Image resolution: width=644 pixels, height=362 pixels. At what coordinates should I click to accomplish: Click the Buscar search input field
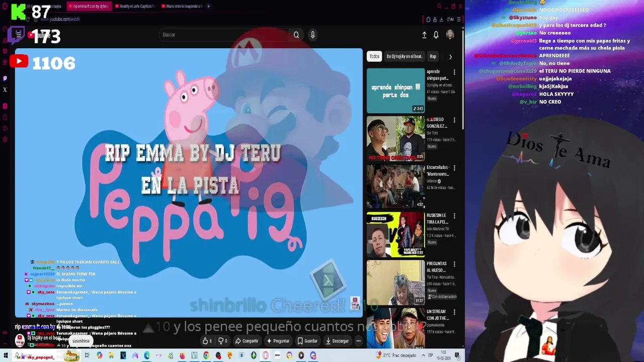224,35
